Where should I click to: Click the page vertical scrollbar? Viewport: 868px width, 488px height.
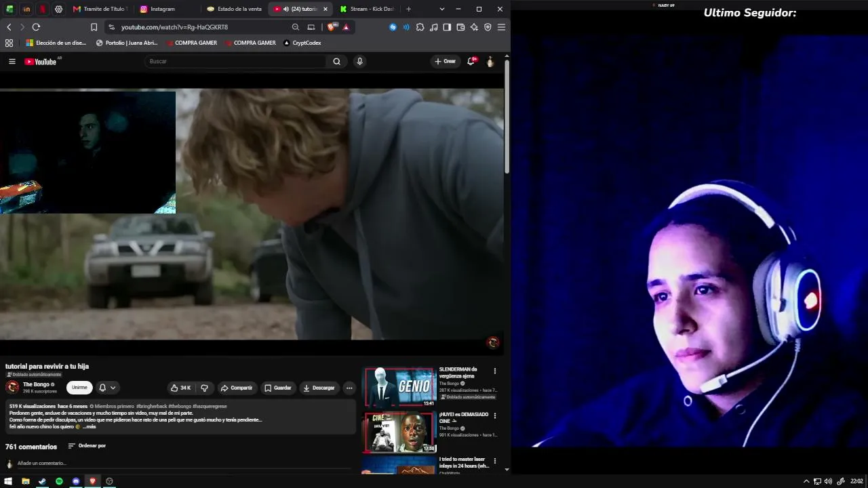coord(507,115)
